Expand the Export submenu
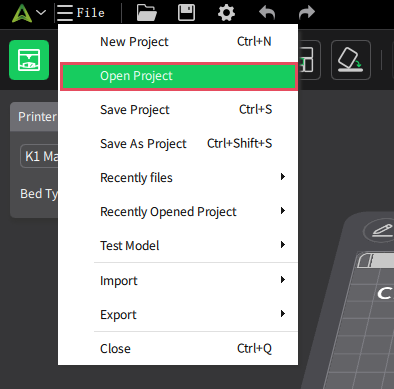The image size is (394, 389). coord(178,314)
